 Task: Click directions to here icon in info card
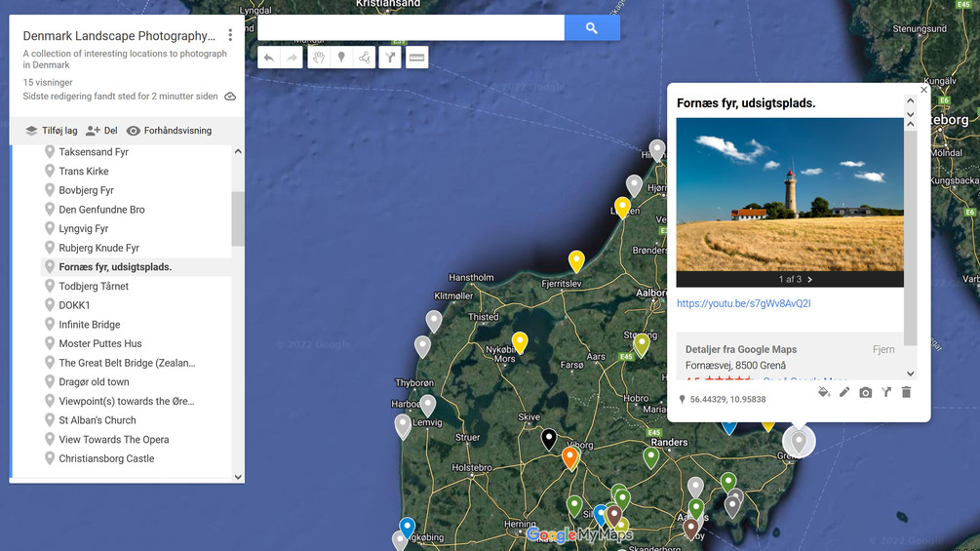click(886, 392)
